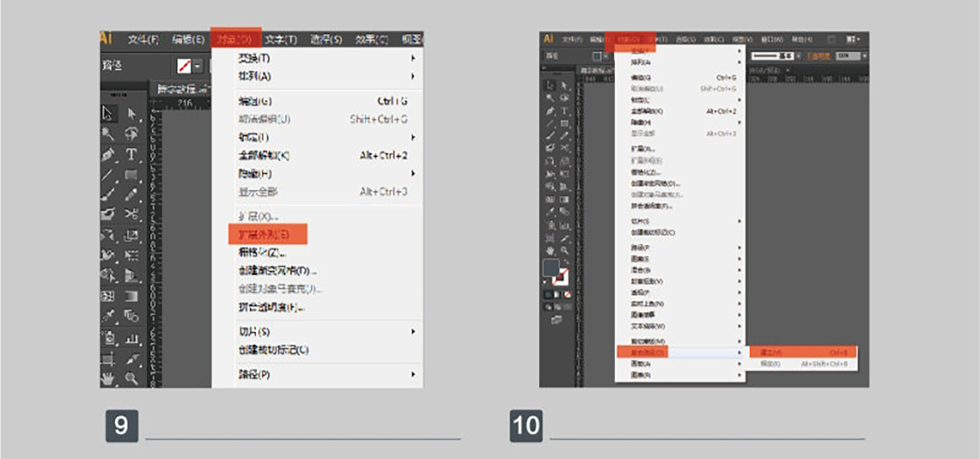Choose the highlighted 扩展外观(E) menu item
The image size is (980, 459).
[267, 234]
